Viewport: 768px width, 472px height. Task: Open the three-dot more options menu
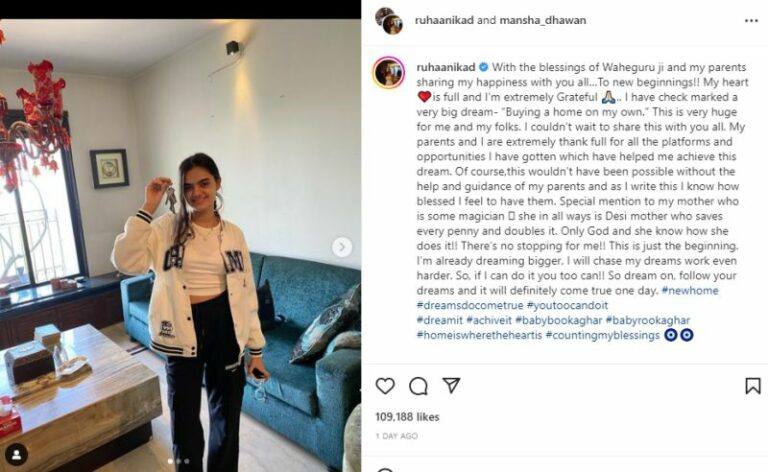point(751,21)
